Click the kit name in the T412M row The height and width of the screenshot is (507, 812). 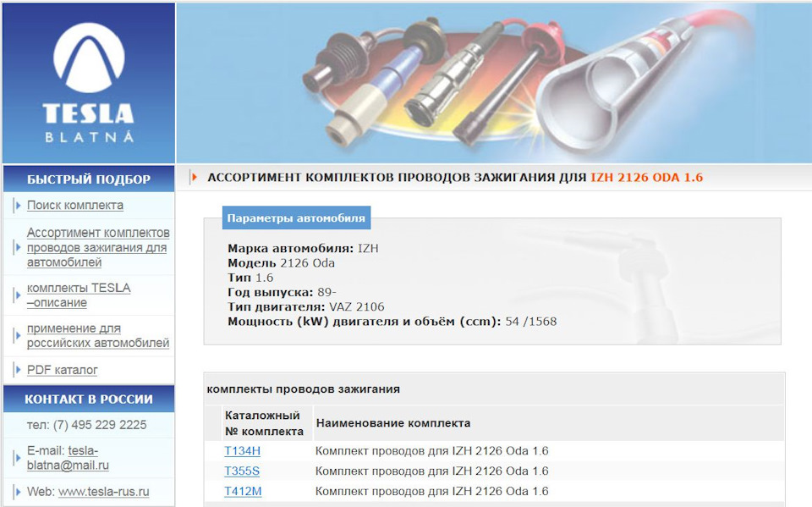pos(432,491)
